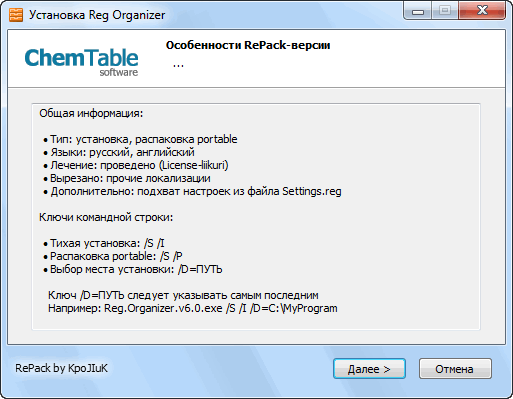Click the Ключи командной строки heading
Viewport: 513px width, 399px height.
(106, 217)
